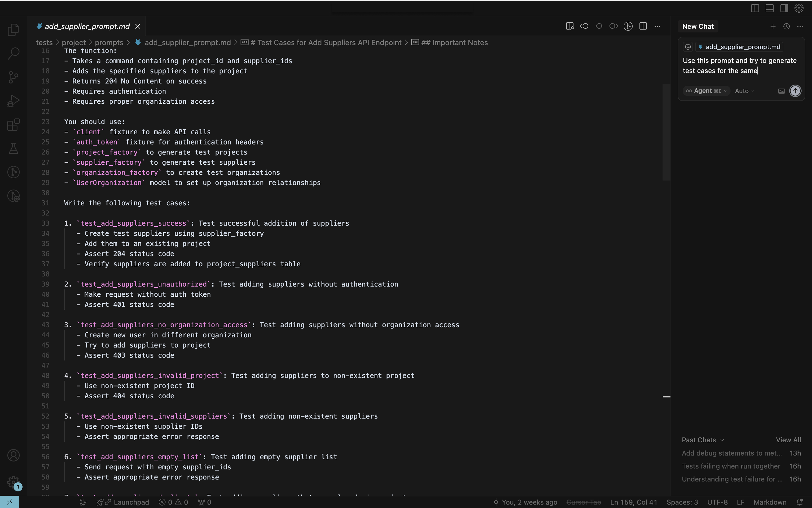812x508 pixels.
Task: Split the editor to the right
Action: click(643, 26)
